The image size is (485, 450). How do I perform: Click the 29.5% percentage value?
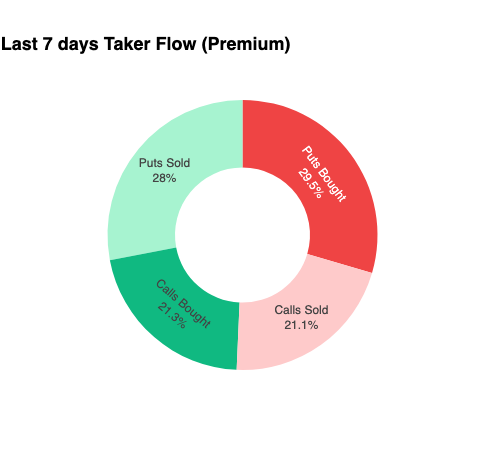310,183
